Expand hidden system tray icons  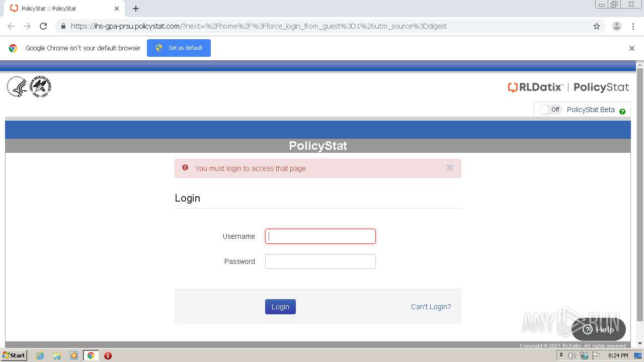coord(561,355)
